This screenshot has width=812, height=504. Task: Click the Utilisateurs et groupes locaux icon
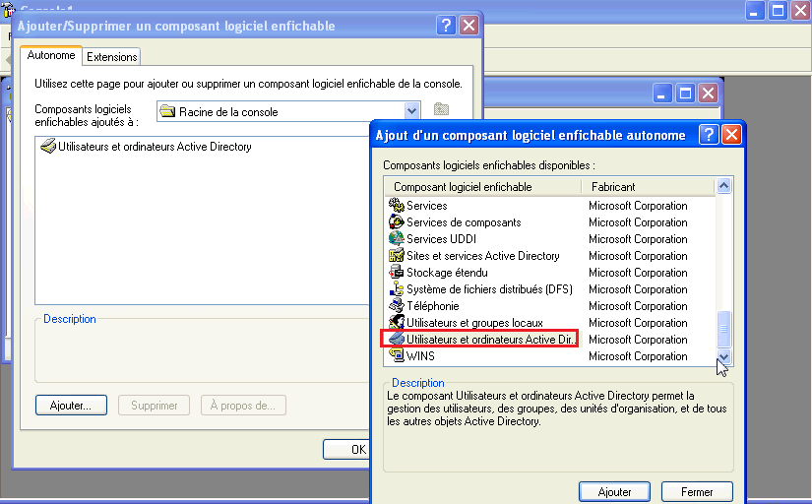[x=397, y=322]
